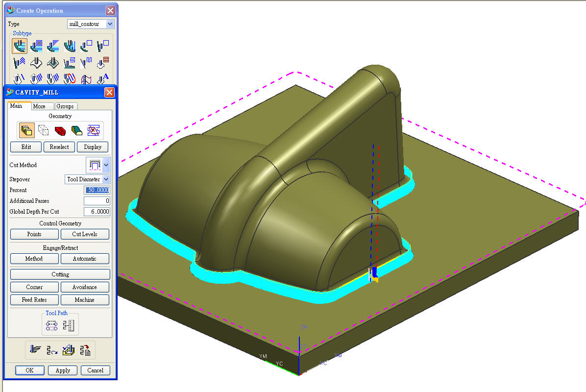Generate the tool path
Screen dimensions: 586x392
[35, 350]
